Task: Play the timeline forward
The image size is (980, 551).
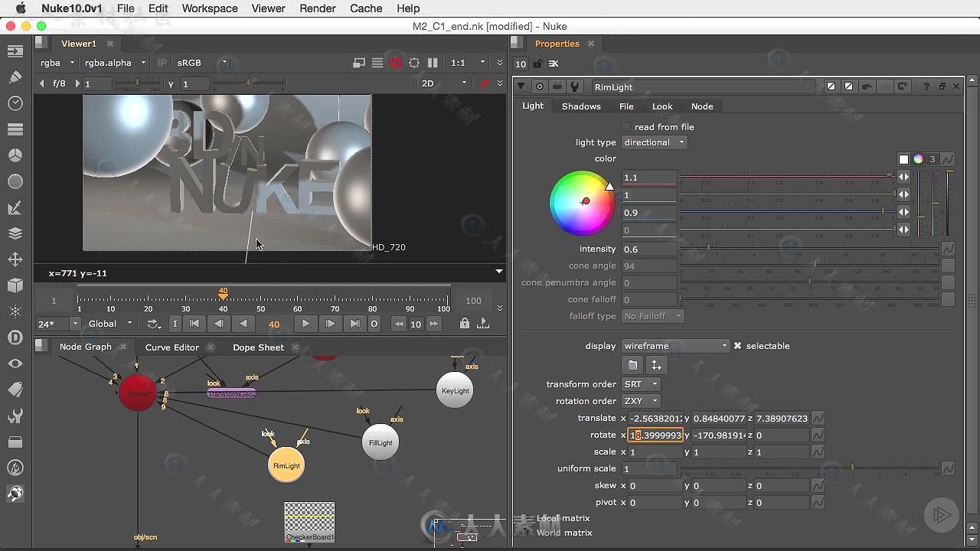Action: (305, 324)
